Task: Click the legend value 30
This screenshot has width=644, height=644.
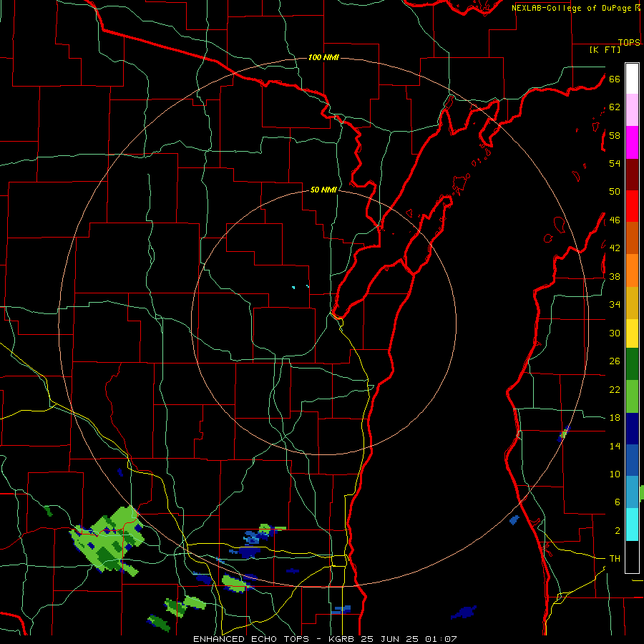Action: pyautogui.click(x=615, y=333)
